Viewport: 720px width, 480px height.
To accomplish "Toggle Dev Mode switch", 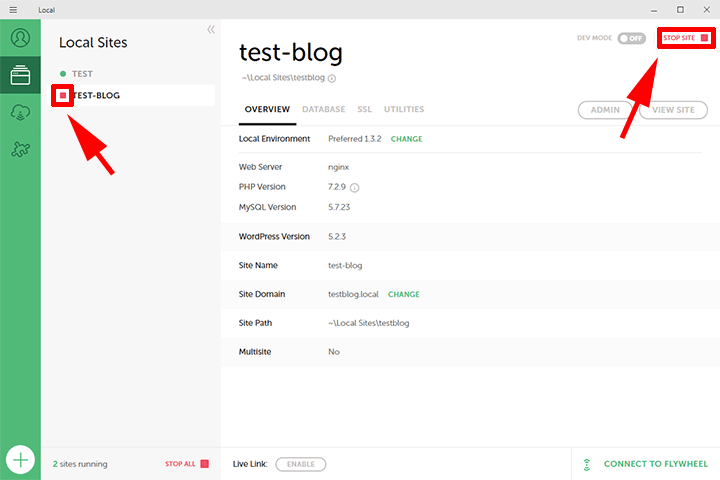I will pos(631,38).
